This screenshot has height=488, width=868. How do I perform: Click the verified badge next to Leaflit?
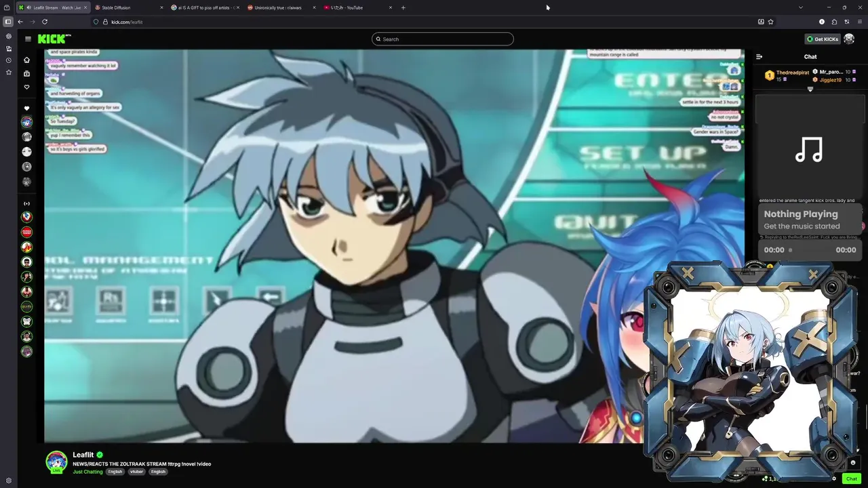100,455
